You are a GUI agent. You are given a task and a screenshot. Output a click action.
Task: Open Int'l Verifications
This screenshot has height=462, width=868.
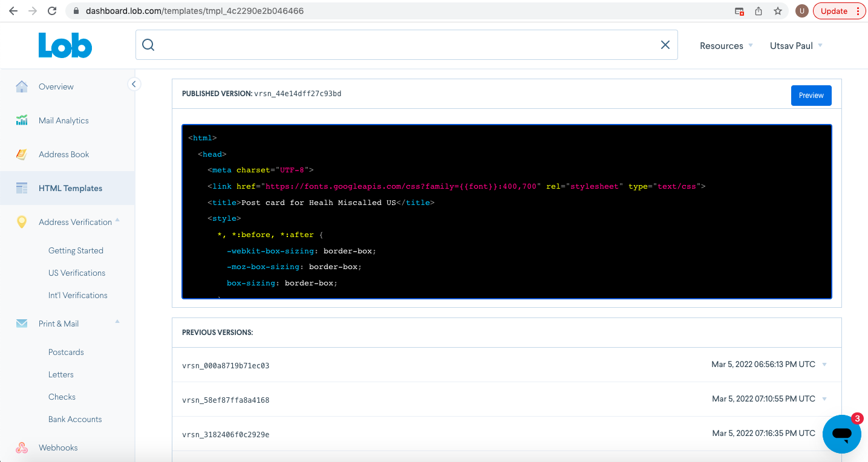click(78, 295)
